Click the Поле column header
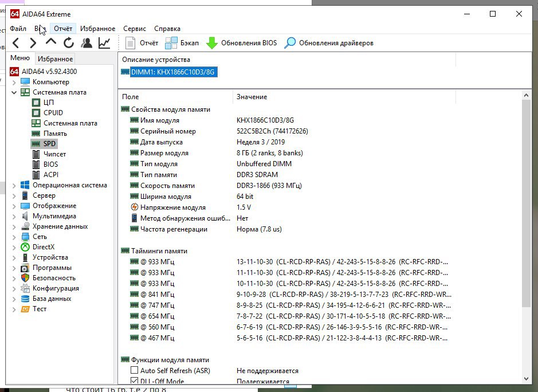538x392 pixels. pos(175,97)
